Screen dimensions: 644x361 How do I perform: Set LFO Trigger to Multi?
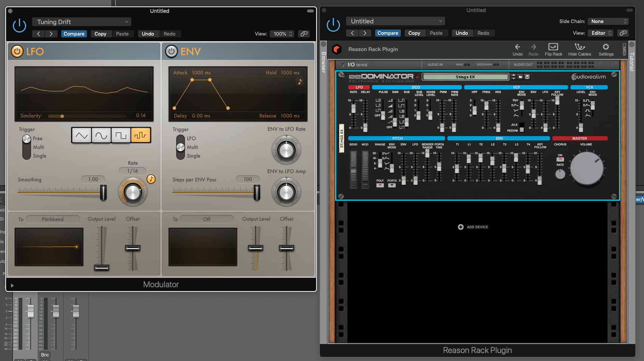click(x=39, y=147)
